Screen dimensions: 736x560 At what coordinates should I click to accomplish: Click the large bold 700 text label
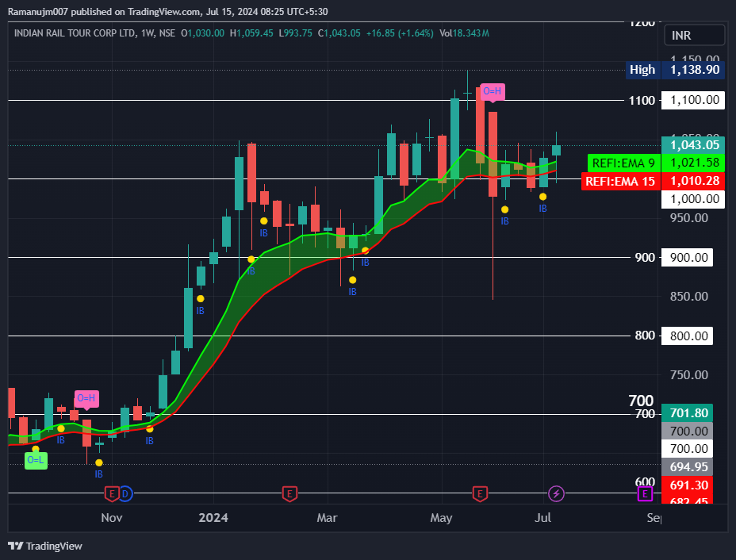click(x=641, y=401)
